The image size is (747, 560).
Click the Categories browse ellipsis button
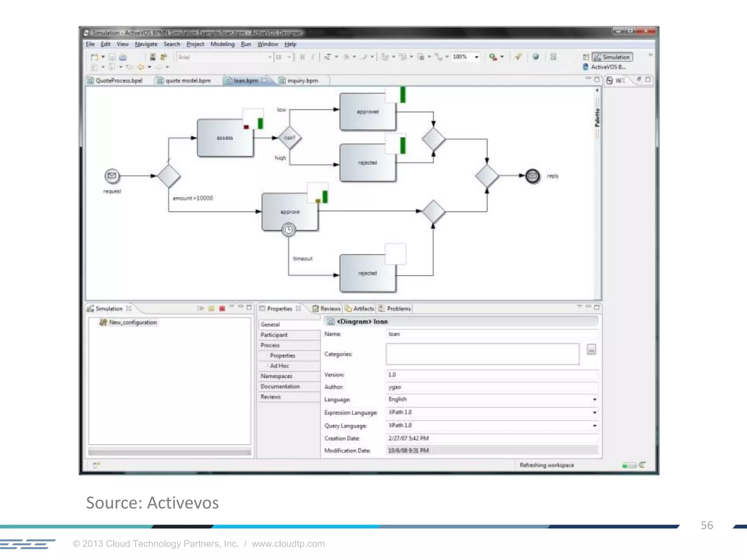click(591, 350)
